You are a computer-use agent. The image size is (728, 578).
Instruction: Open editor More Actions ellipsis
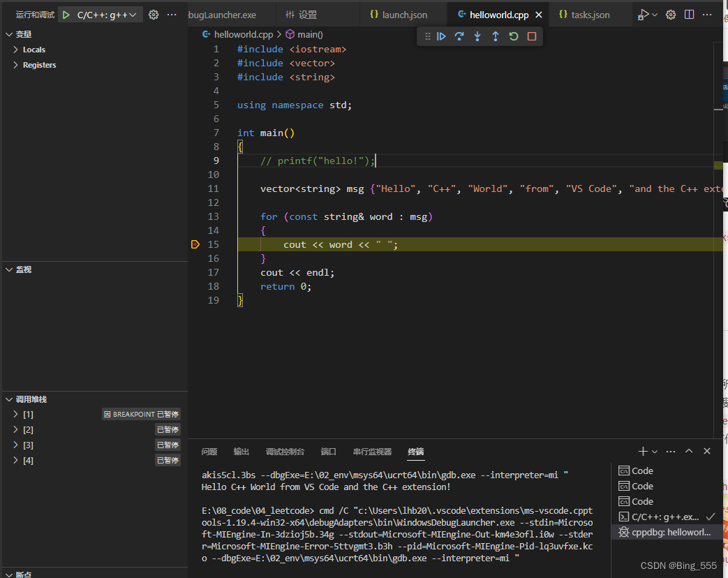click(x=707, y=15)
